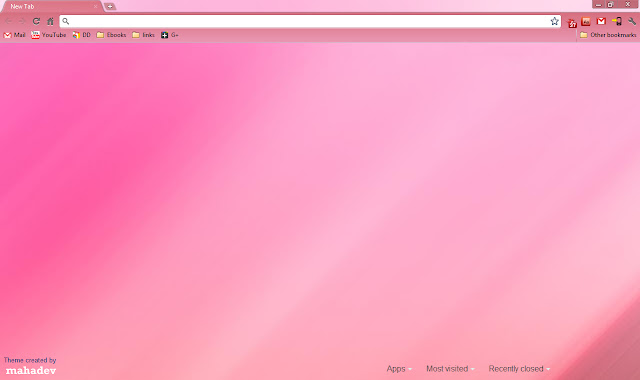Open the Gmail checker extension icon

coord(601,21)
